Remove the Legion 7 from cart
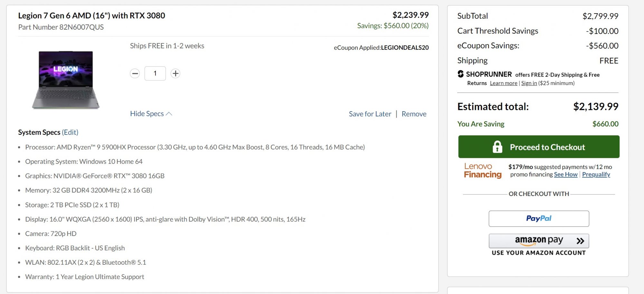Image resolution: width=644 pixels, height=294 pixels. pos(414,114)
